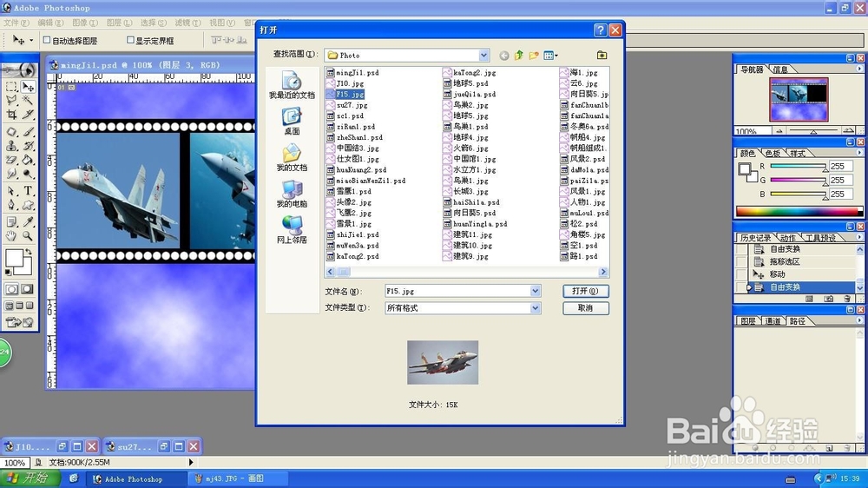Viewport: 868px width, 488px height.
Task: Open the View menu icon in dialog
Action: (550, 56)
